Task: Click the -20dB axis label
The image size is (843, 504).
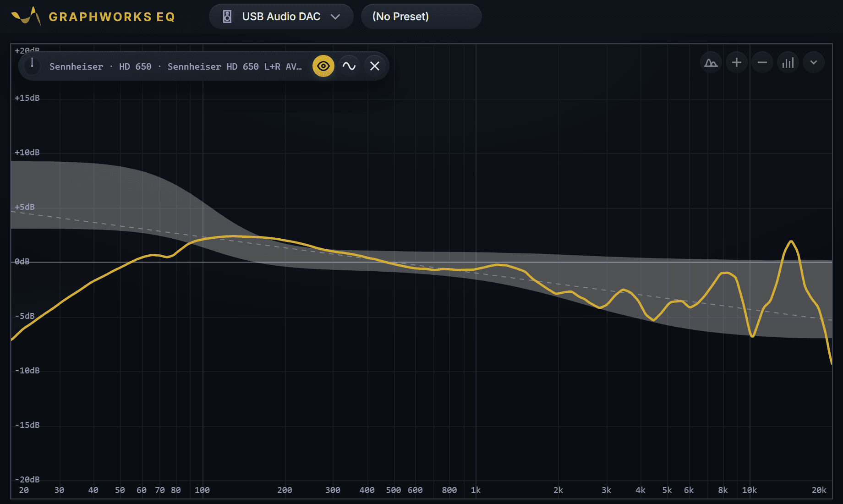Action: [x=27, y=480]
